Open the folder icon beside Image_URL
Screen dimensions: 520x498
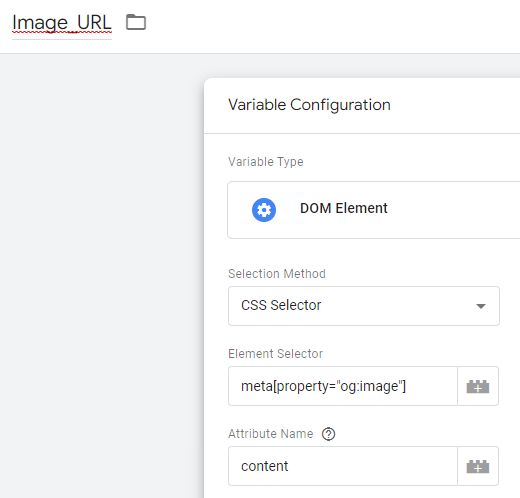136,22
